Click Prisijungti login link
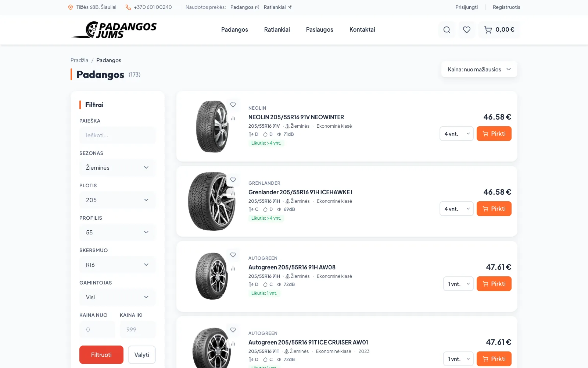This screenshot has height=368, width=588. click(x=467, y=7)
